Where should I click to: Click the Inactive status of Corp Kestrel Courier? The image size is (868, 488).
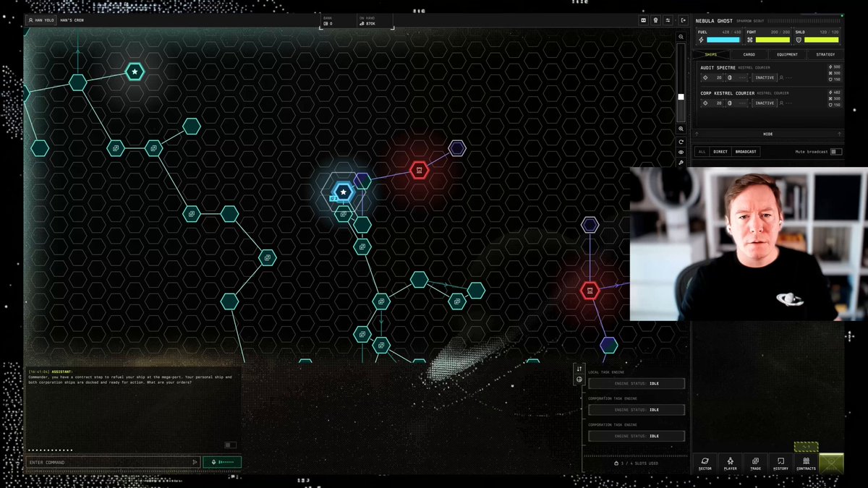[764, 103]
